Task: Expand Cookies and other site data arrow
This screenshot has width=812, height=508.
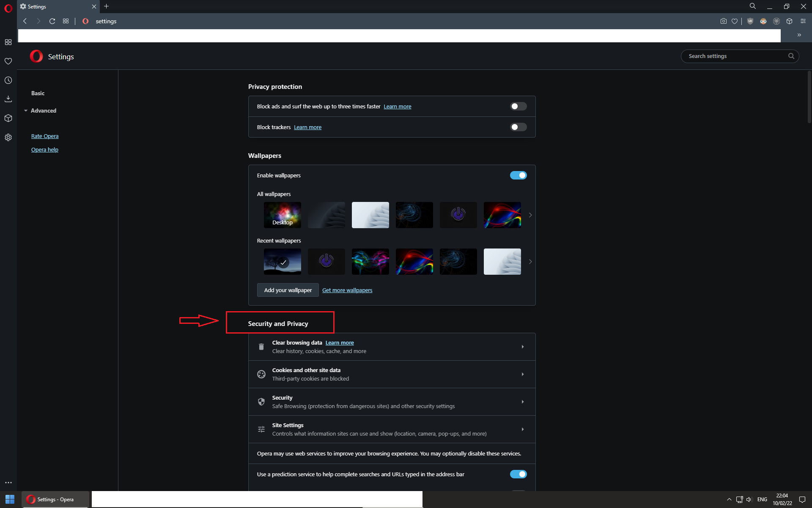Action: click(x=523, y=374)
